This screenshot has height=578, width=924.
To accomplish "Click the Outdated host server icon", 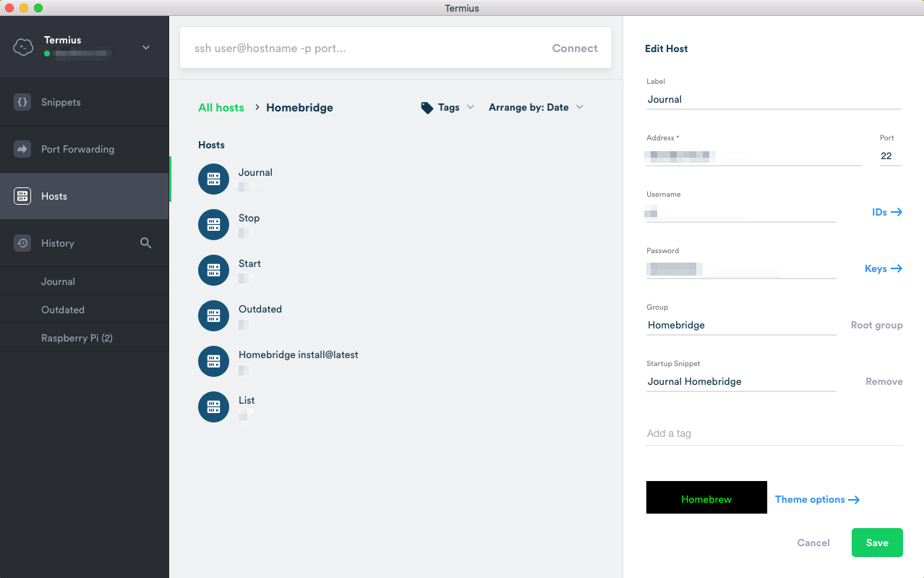I will [213, 315].
